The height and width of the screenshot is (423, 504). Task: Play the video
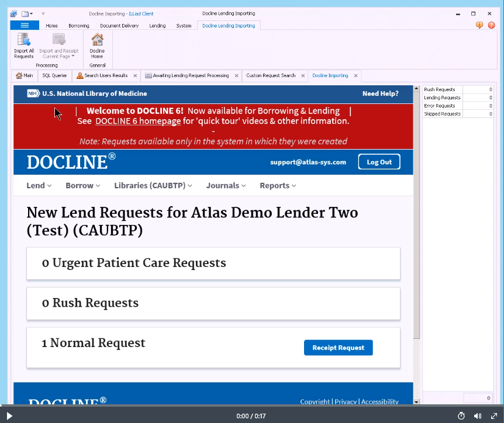(x=9, y=416)
